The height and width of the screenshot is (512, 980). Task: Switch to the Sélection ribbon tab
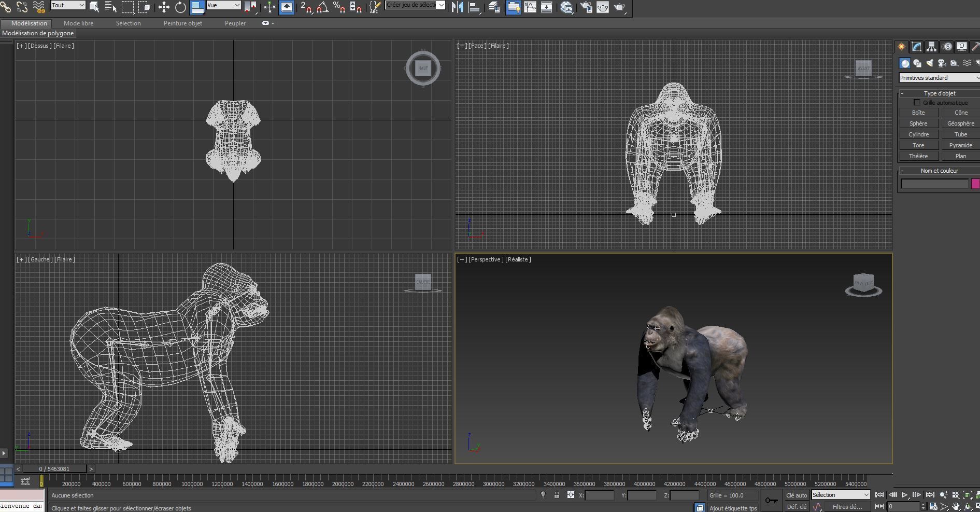pos(128,23)
